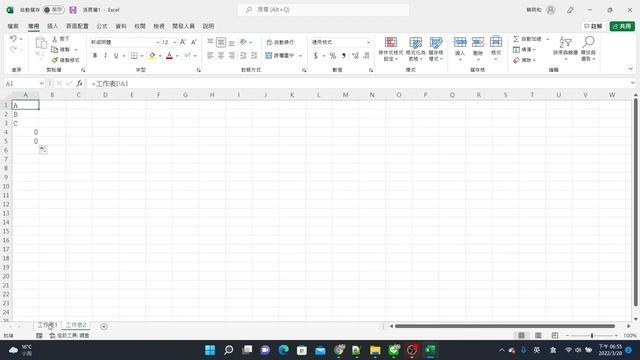Screen dimensions: 640x360
Task: Activate the Format Painter brush
Action: pyautogui.click(x=55, y=60)
